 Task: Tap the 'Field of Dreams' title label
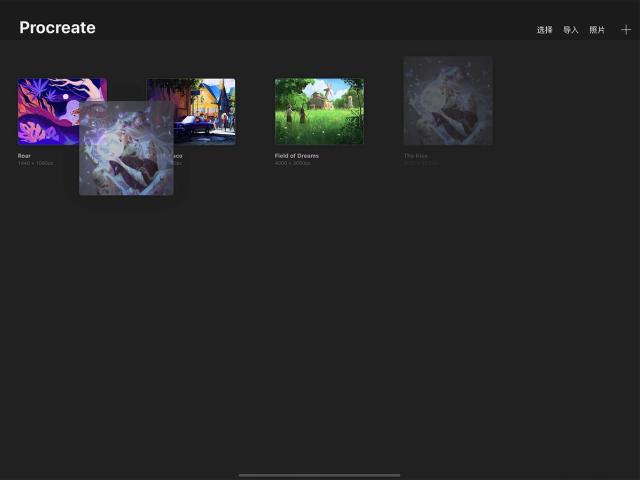point(297,156)
